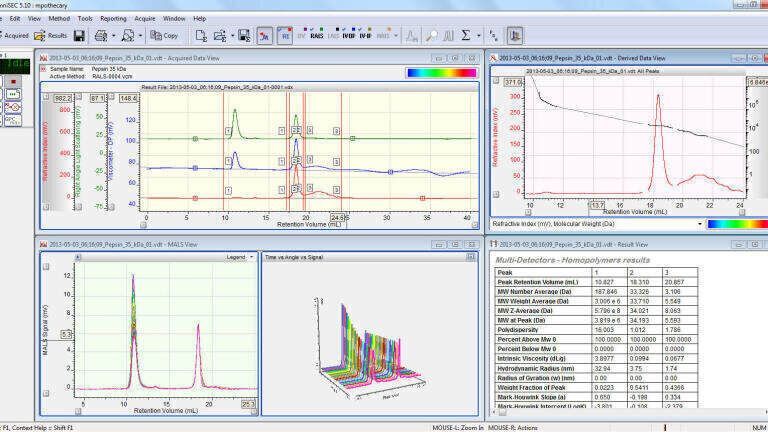This screenshot has height=432, width=768.
Task: Toggle the IV-DP detector button
Action: [349, 35]
